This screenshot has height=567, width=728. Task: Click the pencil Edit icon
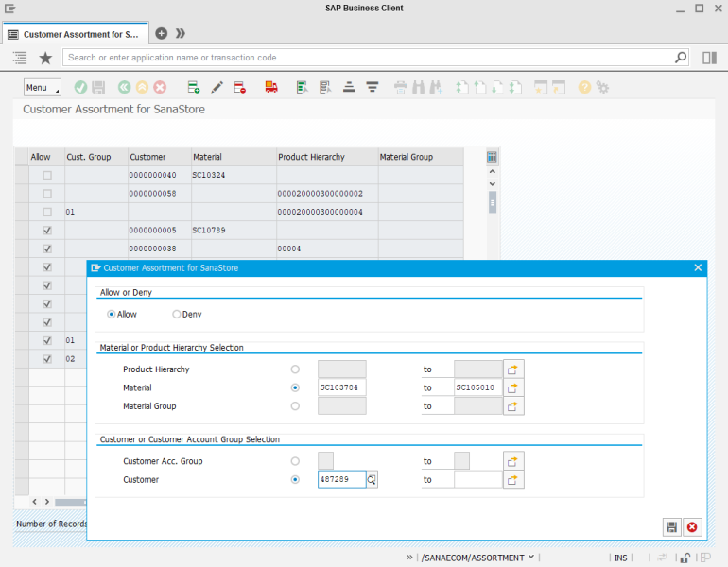[217, 87]
